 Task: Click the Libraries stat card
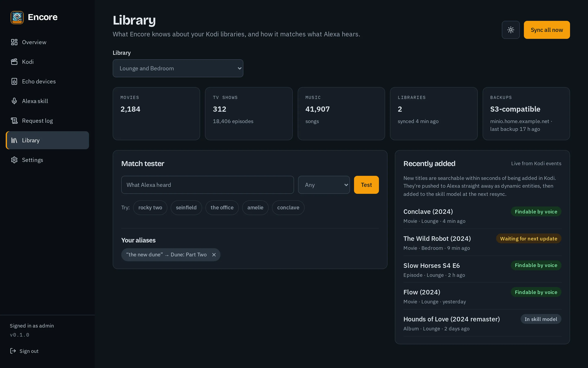click(434, 114)
